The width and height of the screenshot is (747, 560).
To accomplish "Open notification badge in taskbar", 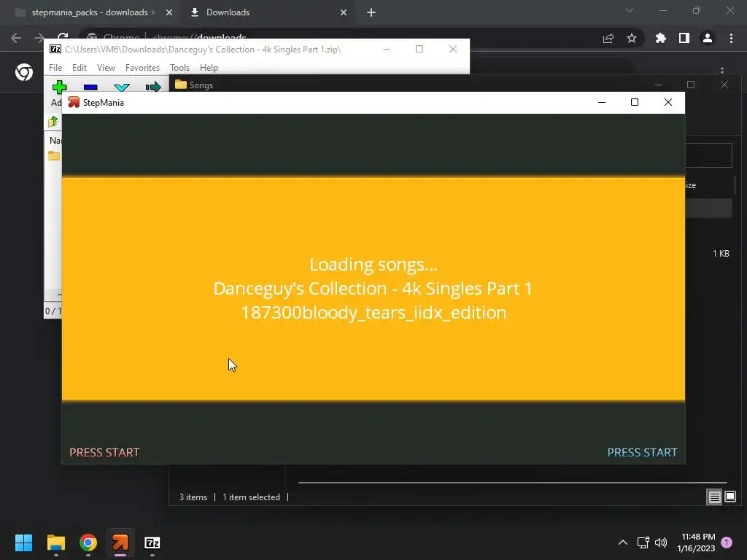I will (727, 542).
